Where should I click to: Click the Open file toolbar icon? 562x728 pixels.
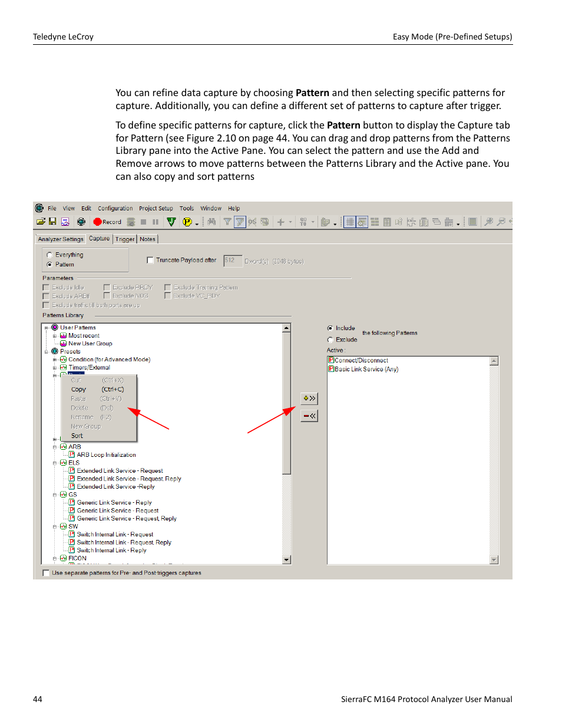pyautogui.click(x=40, y=222)
